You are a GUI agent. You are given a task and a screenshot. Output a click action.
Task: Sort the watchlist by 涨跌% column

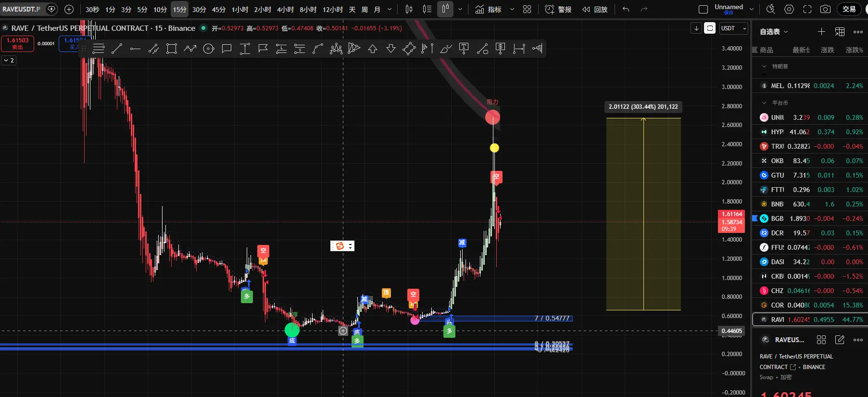coord(854,50)
